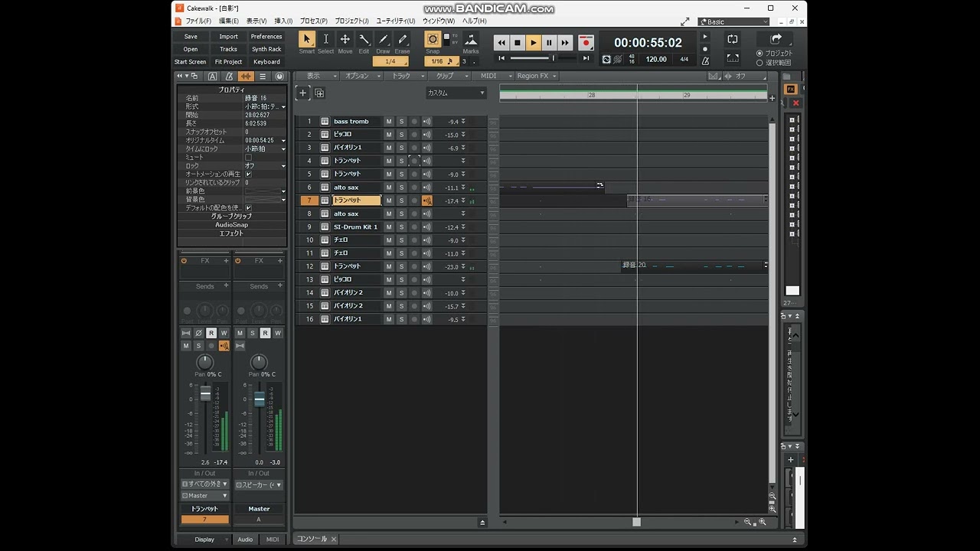Mute the bass tromb track
This screenshot has height=551, width=980.
389,122
